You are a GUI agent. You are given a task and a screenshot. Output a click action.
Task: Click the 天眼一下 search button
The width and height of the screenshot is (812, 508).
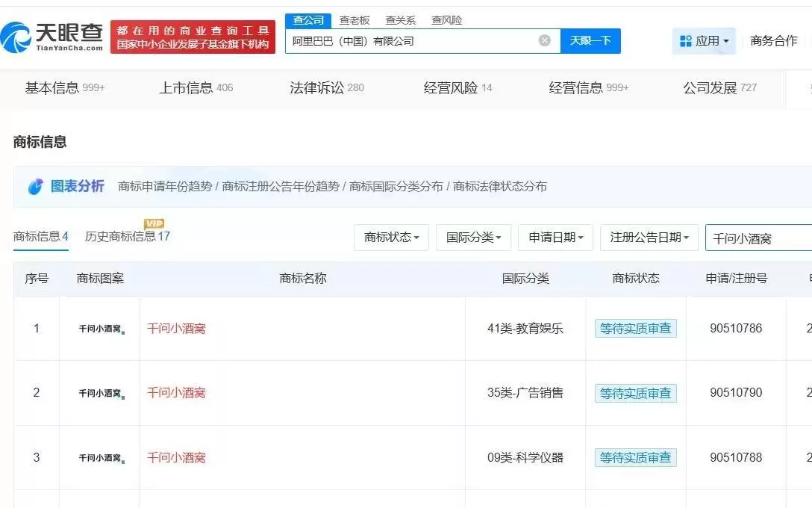(x=590, y=40)
